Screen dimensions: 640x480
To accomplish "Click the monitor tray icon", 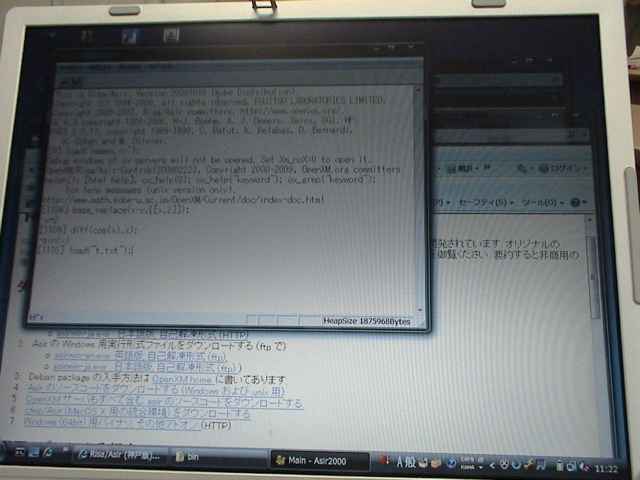I will point(541,464).
